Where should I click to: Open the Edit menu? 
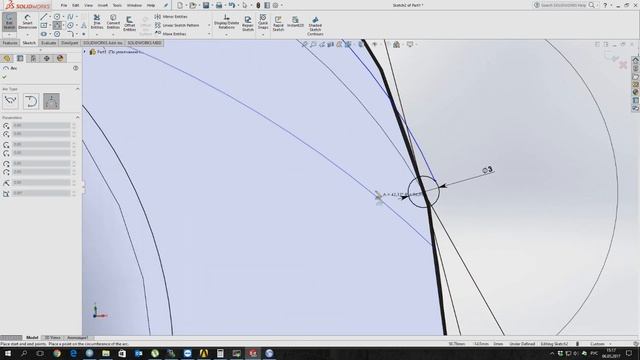76,5
